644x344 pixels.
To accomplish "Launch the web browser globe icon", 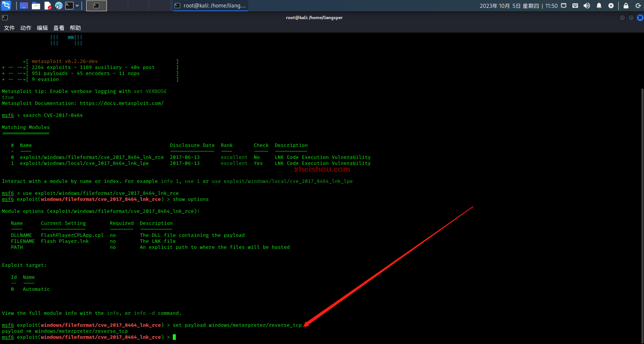I will (x=59, y=6).
